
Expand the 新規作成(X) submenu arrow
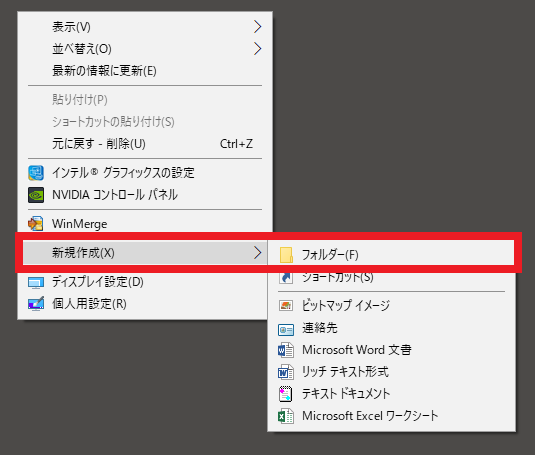pyautogui.click(x=258, y=252)
